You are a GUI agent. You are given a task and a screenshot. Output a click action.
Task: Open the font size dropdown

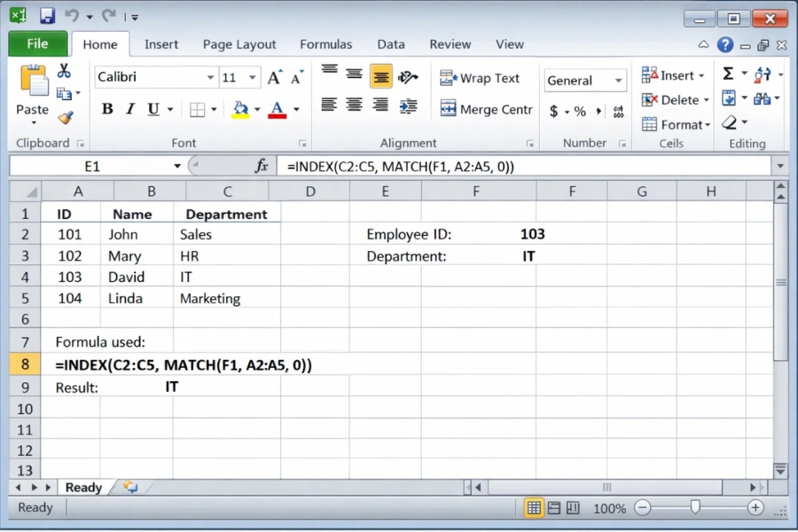(254, 77)
